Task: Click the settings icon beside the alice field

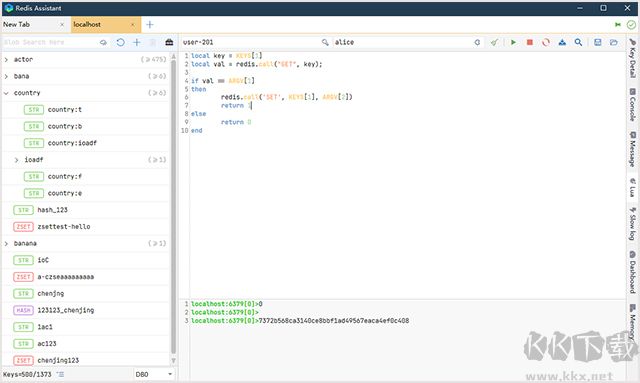Action: 477,42
